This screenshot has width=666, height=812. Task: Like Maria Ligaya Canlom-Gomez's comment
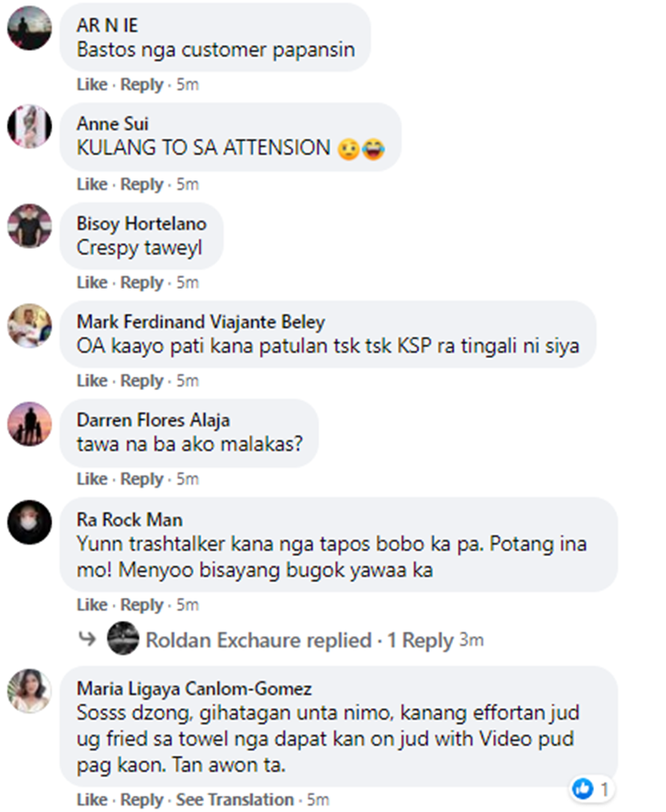pos(92,800)
